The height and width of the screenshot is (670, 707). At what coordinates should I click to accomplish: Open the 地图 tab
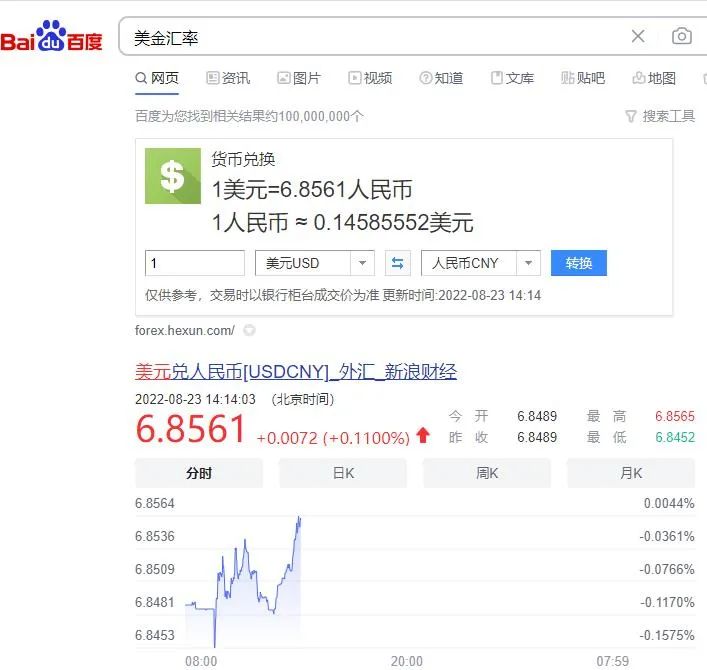click(x=654, y=78)
